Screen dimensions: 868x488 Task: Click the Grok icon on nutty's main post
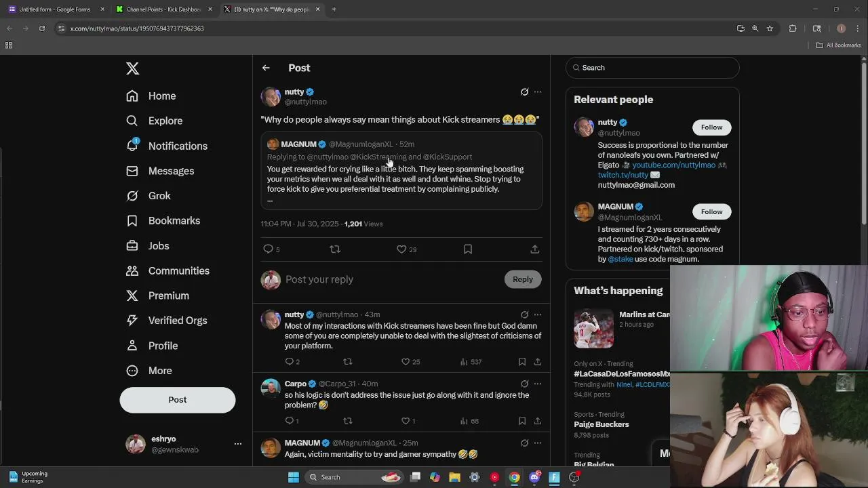[524, 92]
